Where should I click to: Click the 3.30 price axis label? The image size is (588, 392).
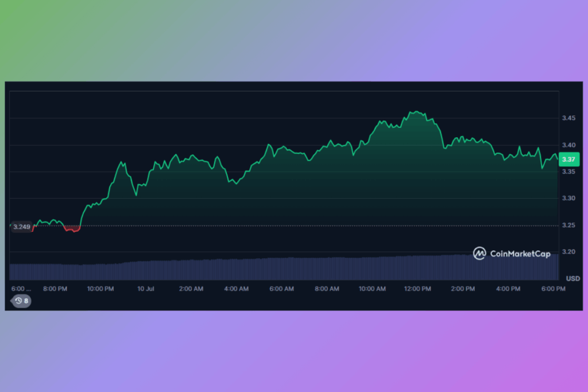point(569,199)
